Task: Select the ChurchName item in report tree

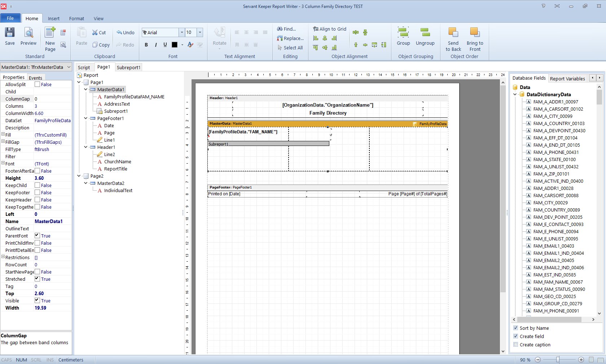Action: click(x=118, y=161)
